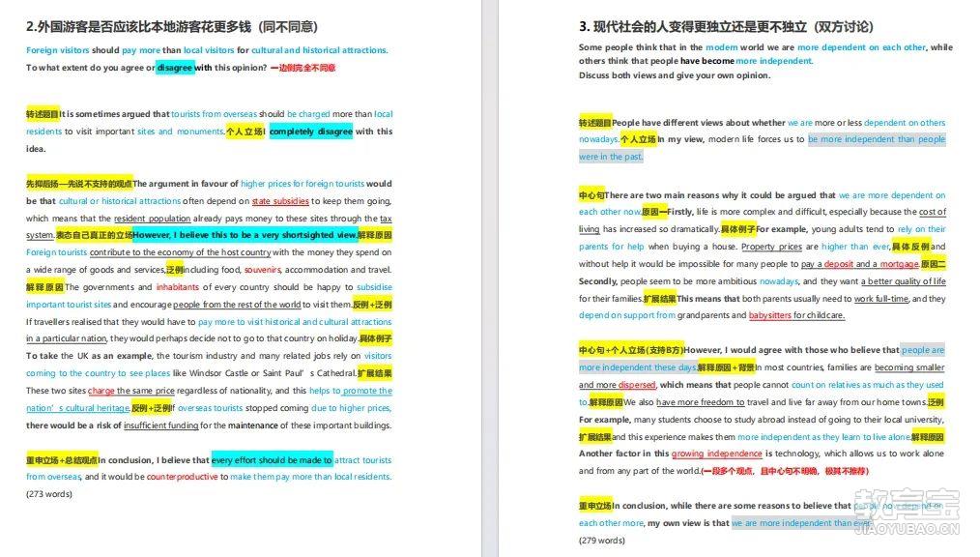Click the red word 'inhabitants'
The image size is (980, 557).
point(177,287)
